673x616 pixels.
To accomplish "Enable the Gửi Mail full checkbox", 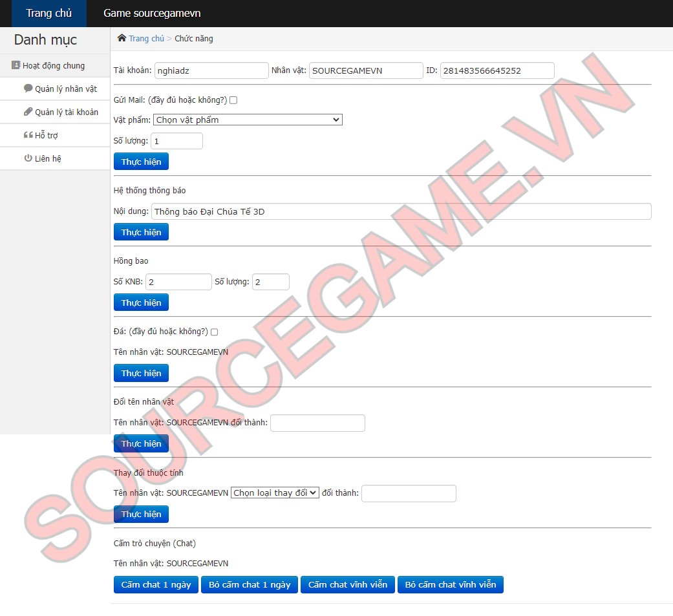I will [x=233, y=100].
